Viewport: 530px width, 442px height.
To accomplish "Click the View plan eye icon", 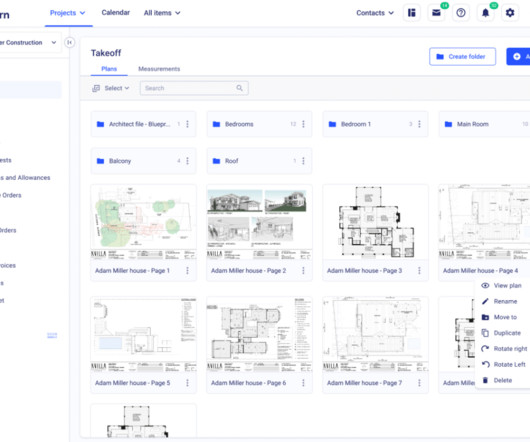I will tap(485, 286).
